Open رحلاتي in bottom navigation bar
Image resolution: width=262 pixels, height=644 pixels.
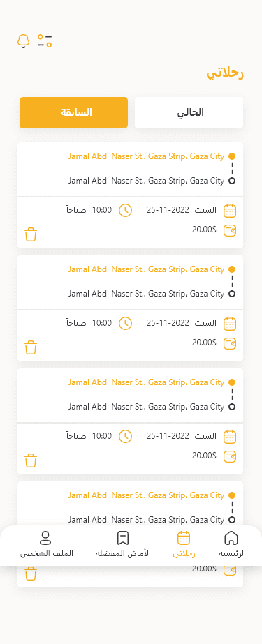coord(184,545)
